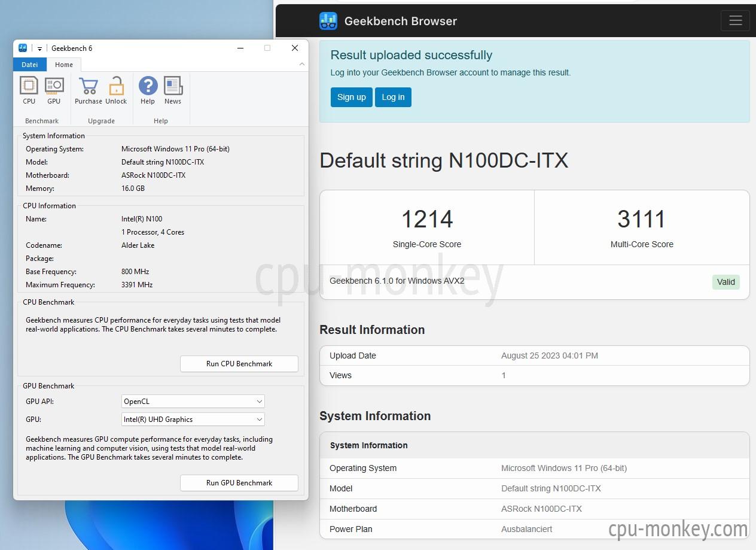Screen dimensions: 756x550
Task: Click the Multi-Core Score label
Action: pyautogui.click(x=642, y=244)
